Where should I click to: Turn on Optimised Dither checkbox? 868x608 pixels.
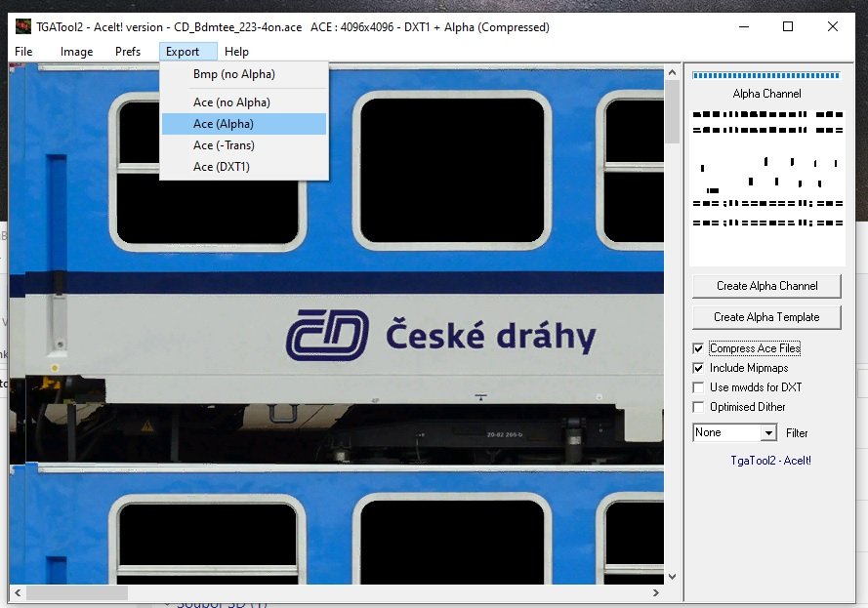[698, 407]
